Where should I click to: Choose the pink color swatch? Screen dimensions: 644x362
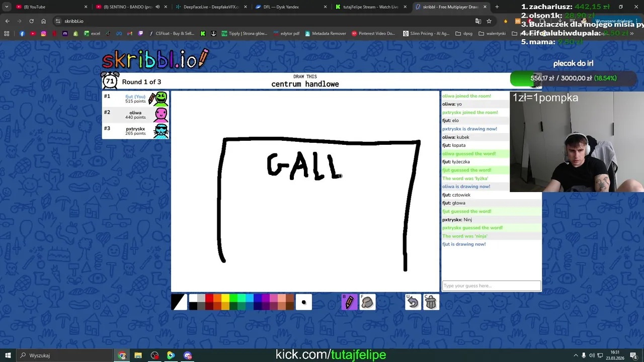point(274,298)
